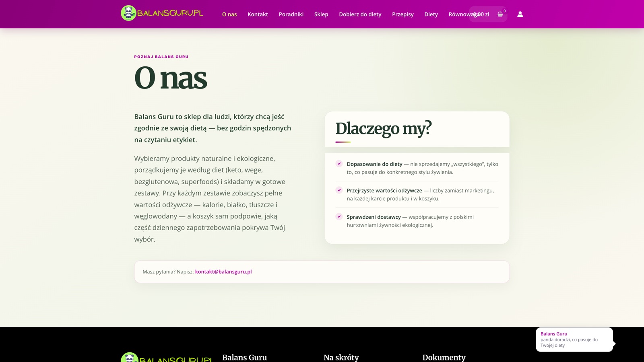Click the checkmark beside 'Dopasowanie do diety'
This screenshot has height=362, width=644.
[x=339, y=164]
